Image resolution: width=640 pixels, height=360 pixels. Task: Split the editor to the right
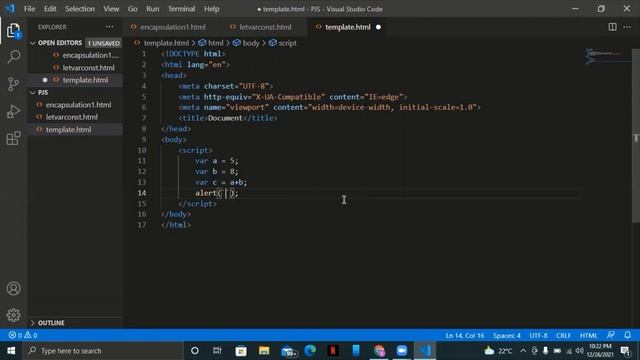(x=612, y=27)
